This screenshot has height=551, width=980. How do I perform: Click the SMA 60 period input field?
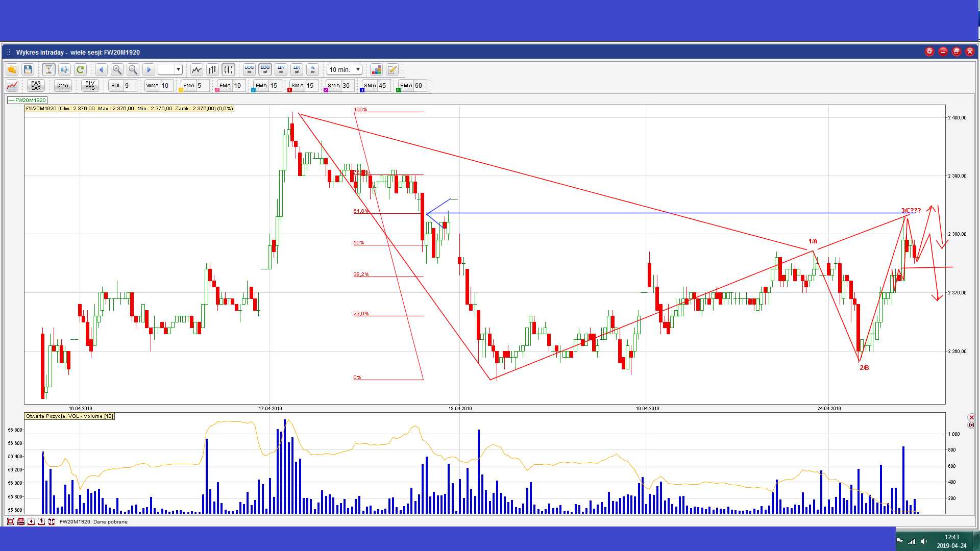[420, 86]
